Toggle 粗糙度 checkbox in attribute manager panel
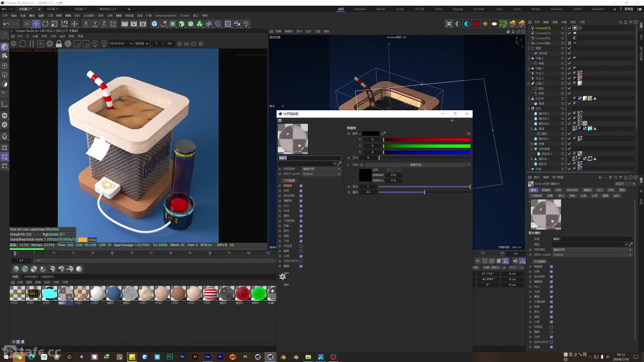The height and width of the screenshot is (362, 644). (551, 267)
